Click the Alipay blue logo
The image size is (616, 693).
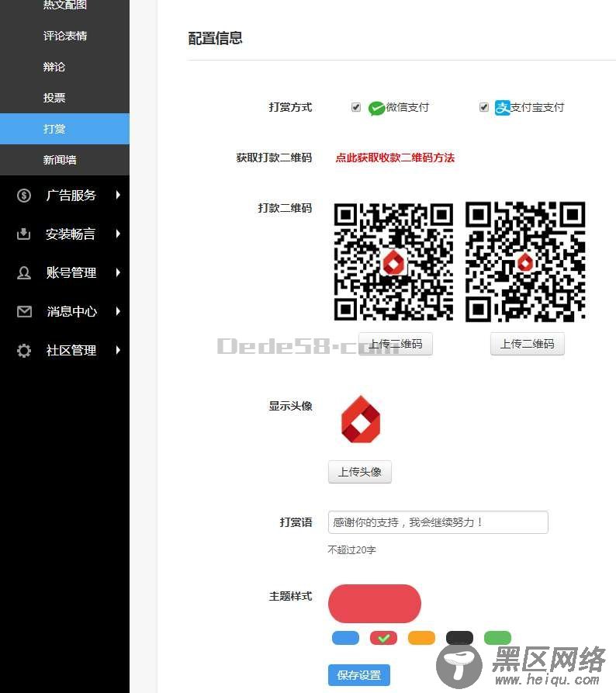pos(503,107)
